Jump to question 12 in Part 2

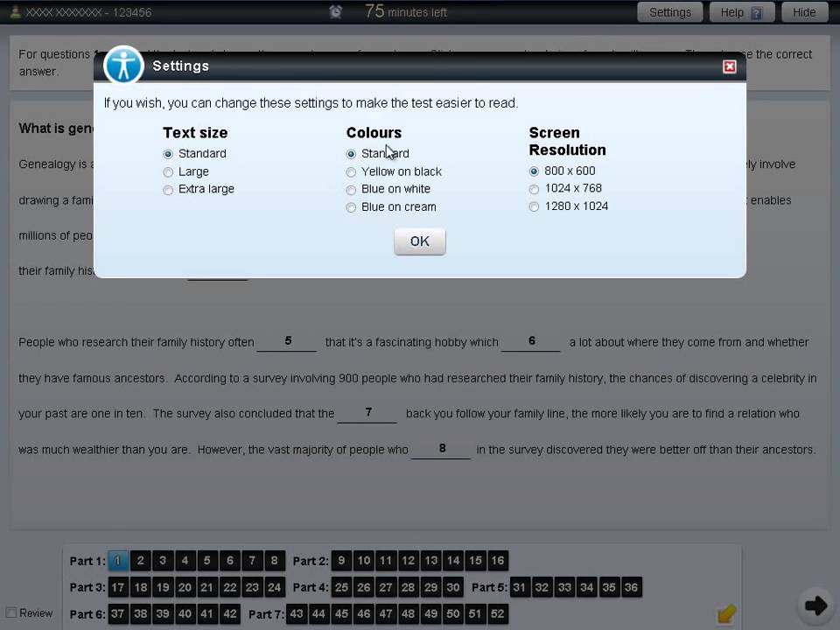(409, 561)
